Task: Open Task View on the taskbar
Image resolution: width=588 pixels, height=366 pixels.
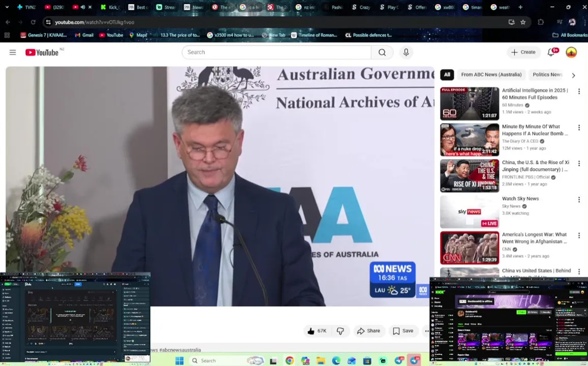Action: (x=273, y=361)
